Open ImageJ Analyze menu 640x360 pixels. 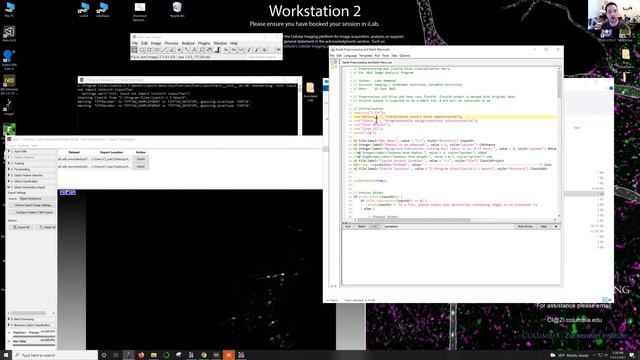tap(188, 43)
